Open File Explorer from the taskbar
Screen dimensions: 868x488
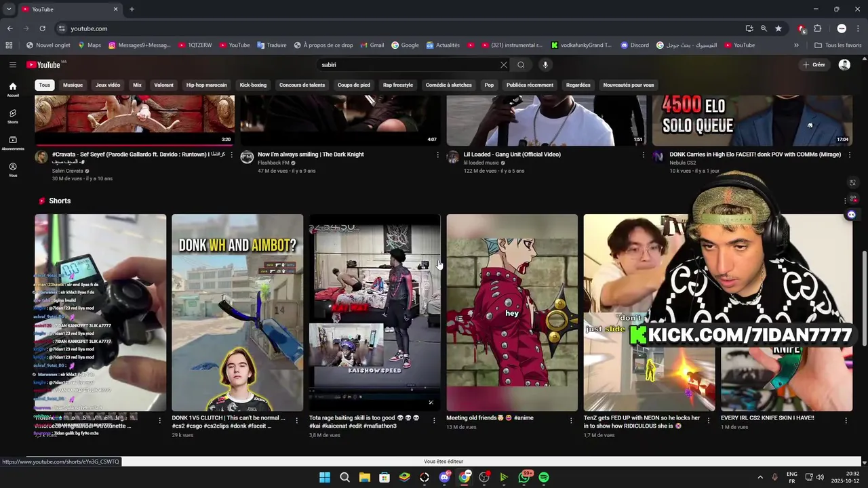[364, 477]
